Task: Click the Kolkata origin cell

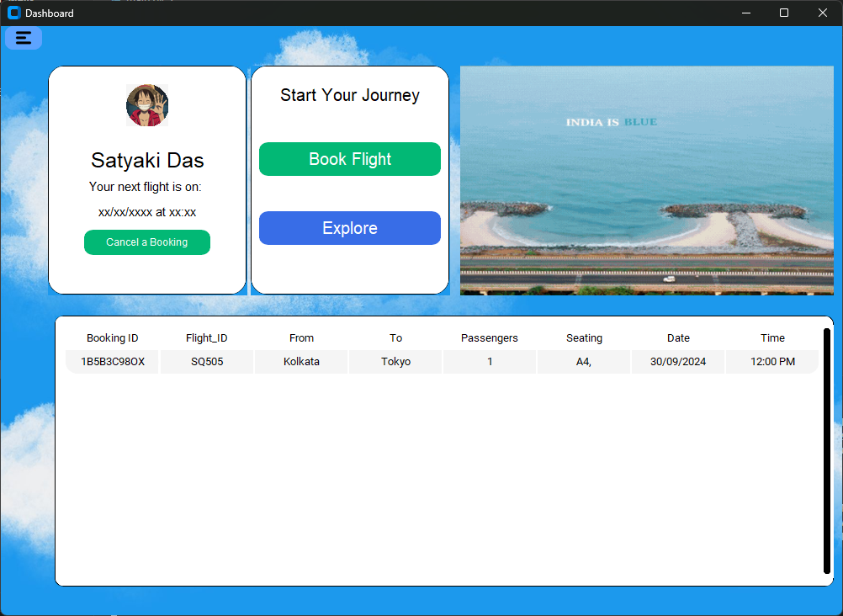Action: pos(301,362)
